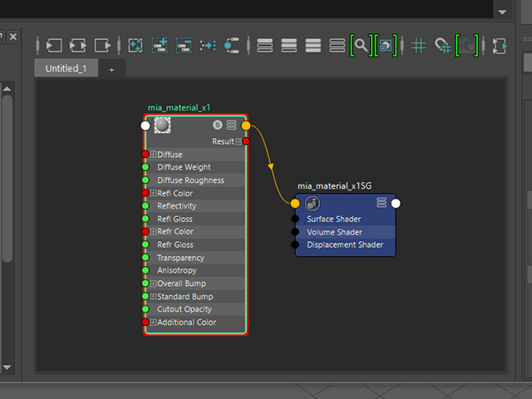Click mia_material_x1 white input master port
Viewport: 532px width, 399px height.
[x=145, y=126]
